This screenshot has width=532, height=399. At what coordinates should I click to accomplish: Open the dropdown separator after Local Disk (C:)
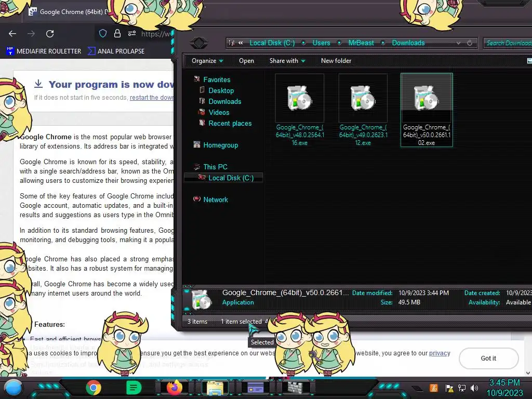[x=303, y=43]
